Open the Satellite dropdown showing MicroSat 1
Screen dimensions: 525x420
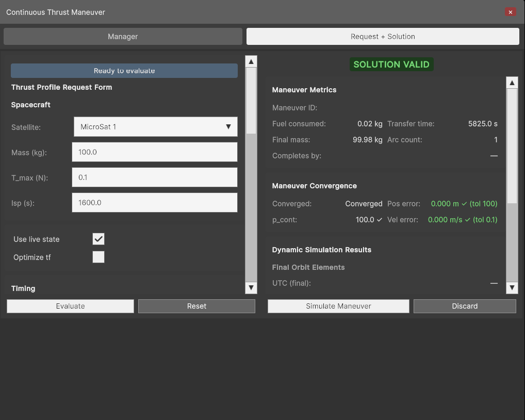pyautogui.click(x=156, y=126)
